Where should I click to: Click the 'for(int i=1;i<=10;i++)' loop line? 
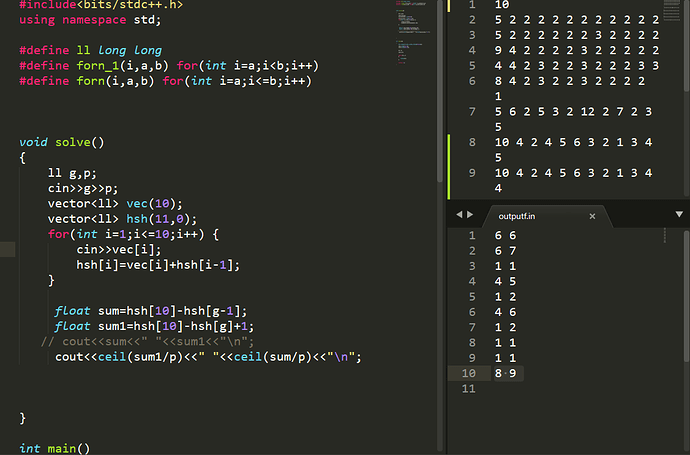(x=133, y=234)
